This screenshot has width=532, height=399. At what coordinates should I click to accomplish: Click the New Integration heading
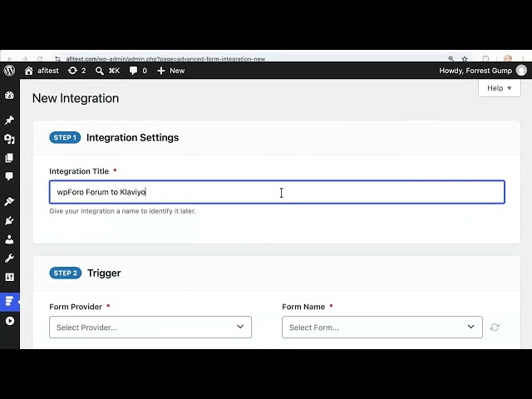coord(76,98)
